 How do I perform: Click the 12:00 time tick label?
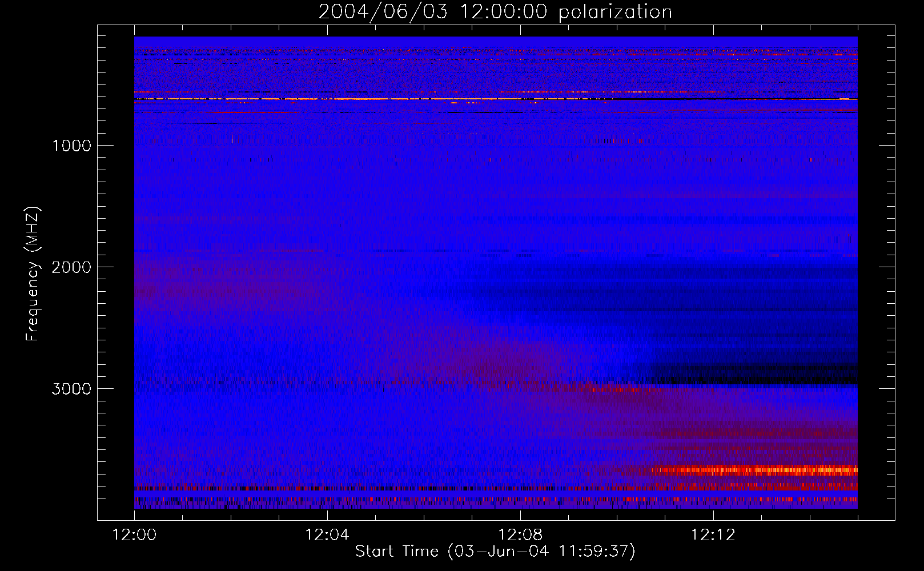[x=134, y=535]
